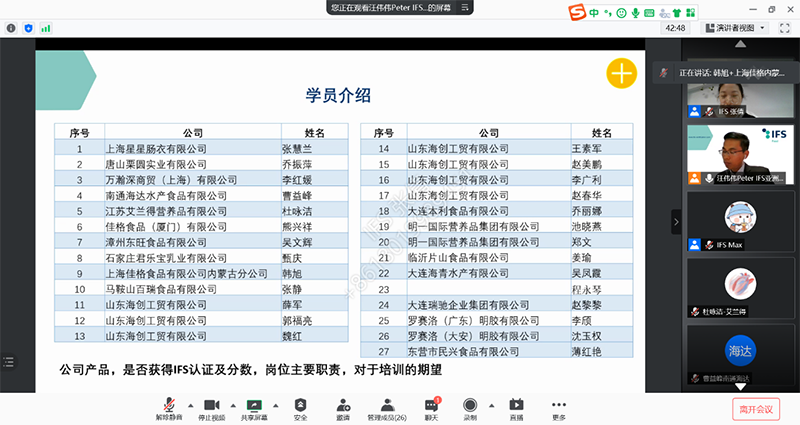The image size is (800, 425).
Task: Click the blue security shield status icon
Action: [29, 28]
